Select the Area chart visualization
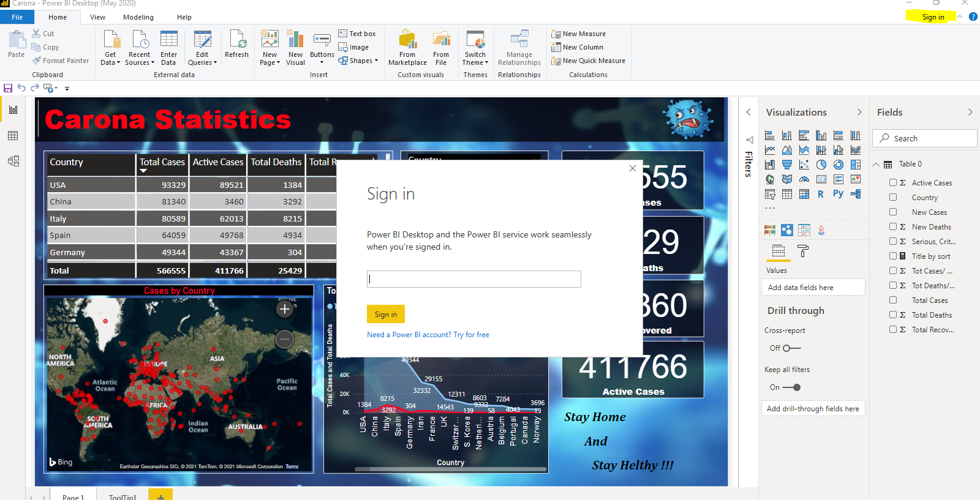980x500 pixels. [x=787, y=150]
